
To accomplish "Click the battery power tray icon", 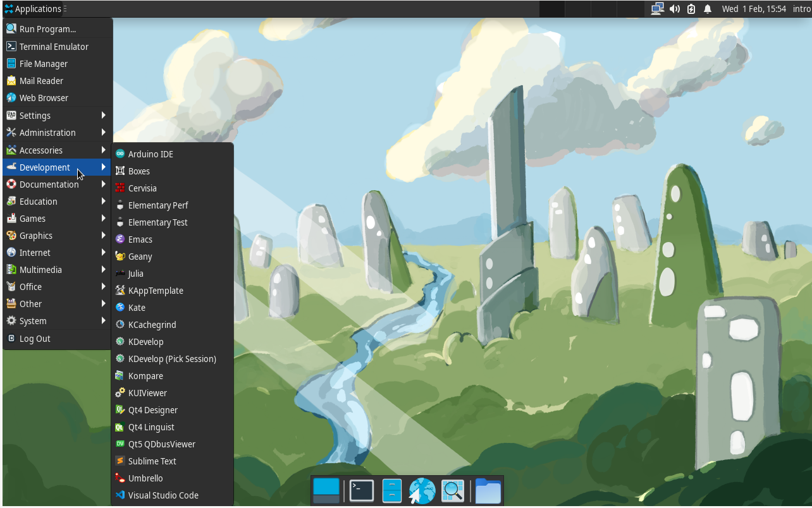I will click(691, 9).
